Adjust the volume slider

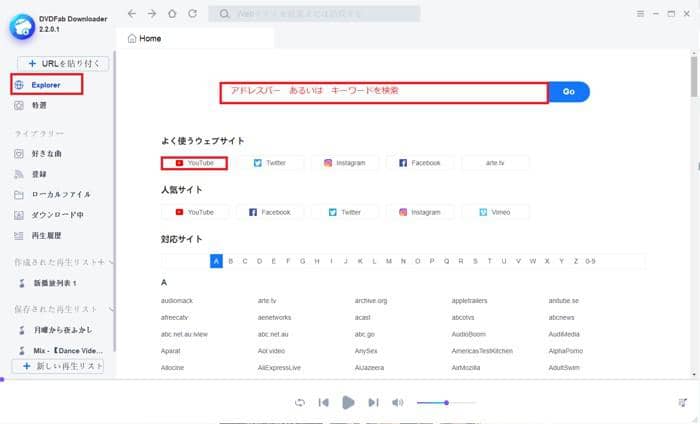point(446,403)
